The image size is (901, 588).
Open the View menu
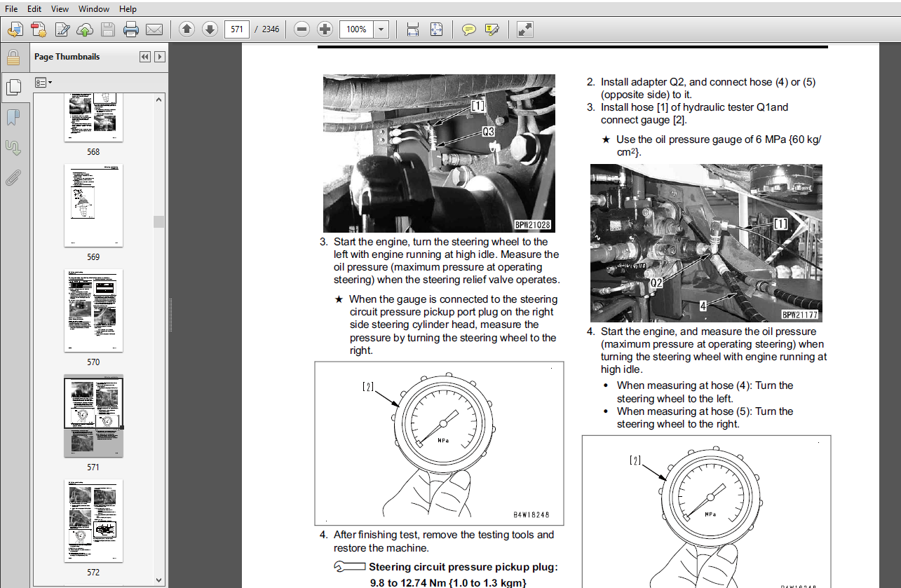pos(60,9)
